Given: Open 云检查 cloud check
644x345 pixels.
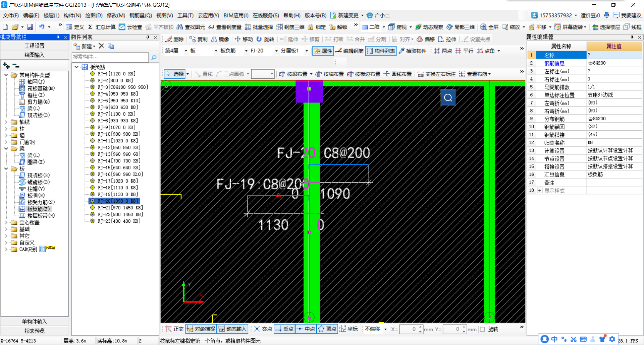Looking at the screenshot, I should pos(130,27).
